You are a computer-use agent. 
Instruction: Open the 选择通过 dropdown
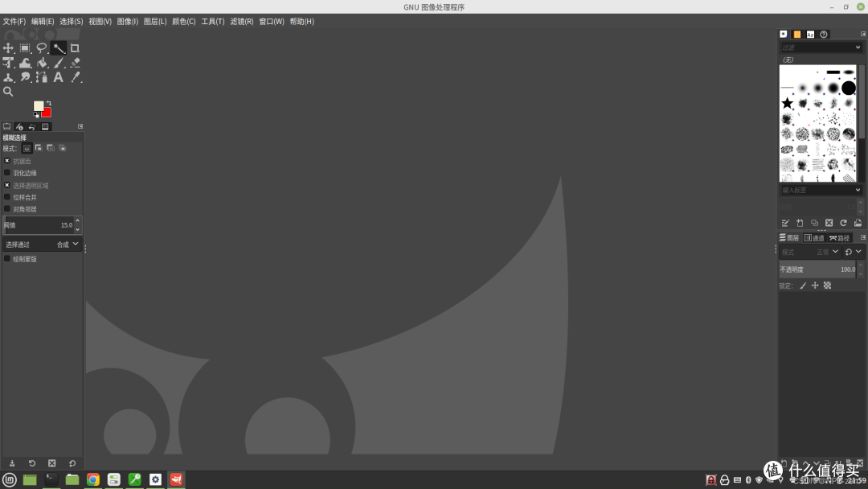click(42, 244)
